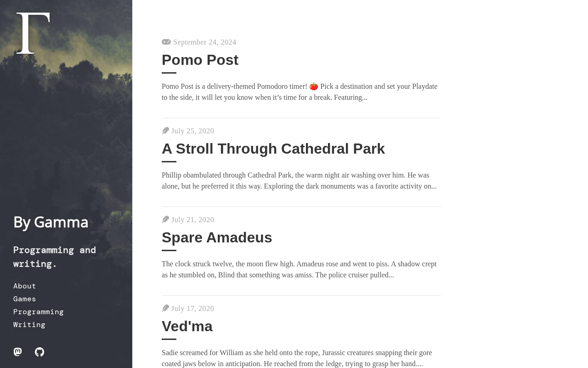This screenshot has width=588, height=368.
Task: Open the GitHub profile icon
Action: pos(40,352)
